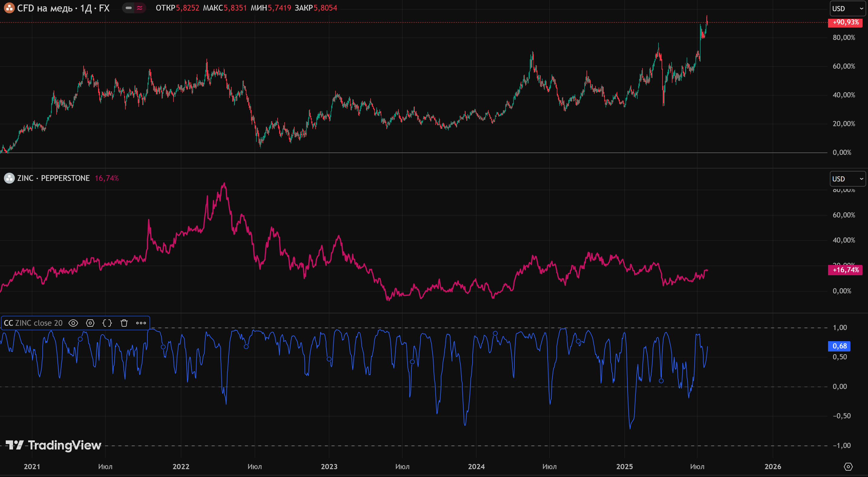Open more options for CC indicator
Screen dimensions: 868x477
[x=141, y=323]
